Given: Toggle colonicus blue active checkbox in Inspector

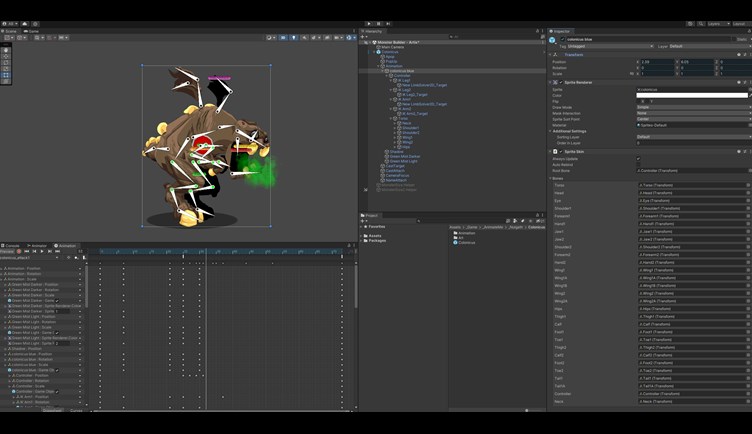Looking at the screenshot, I should click(x=563, y=39).
